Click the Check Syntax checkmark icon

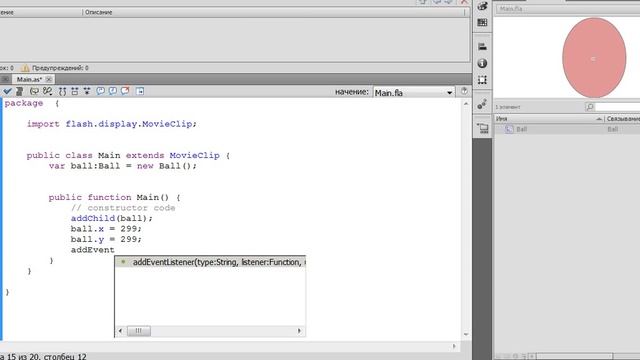tap(7, 91)
